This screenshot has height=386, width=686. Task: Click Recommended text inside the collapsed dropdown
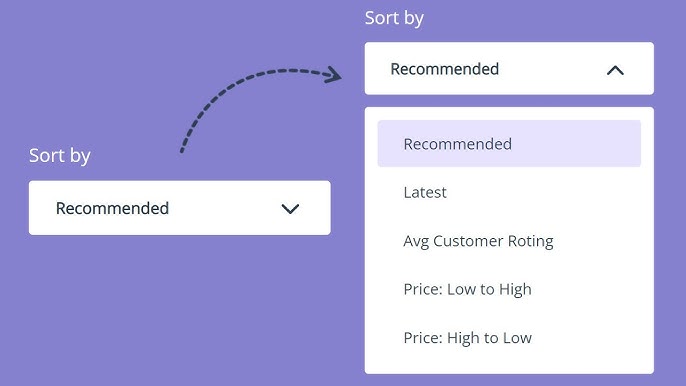click(x=112, y=208)
